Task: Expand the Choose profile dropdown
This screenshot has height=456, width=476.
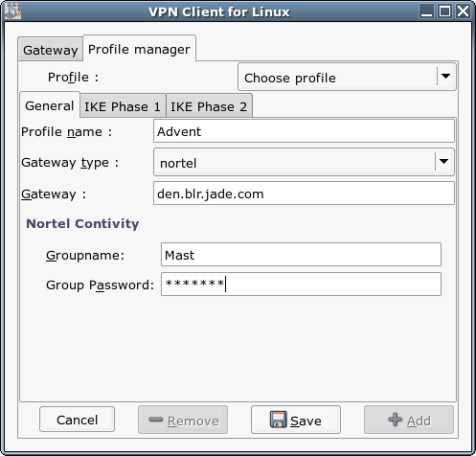Action: 347,77
